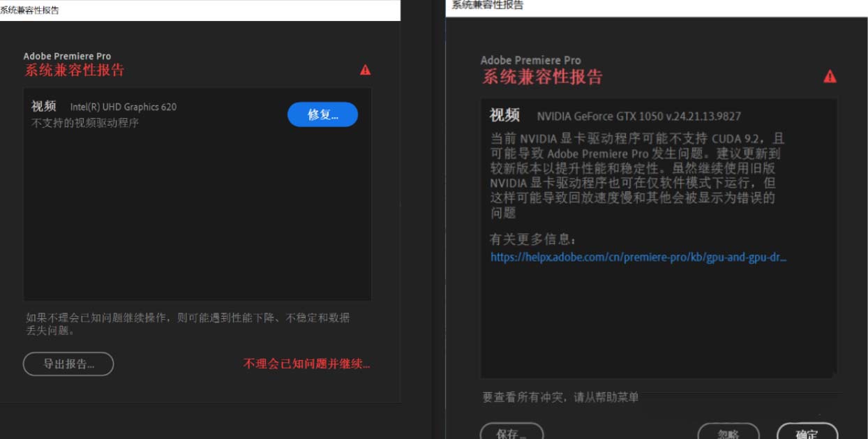Click the red 系统兼容性报告 heading in left dialog

pos(75,70)
